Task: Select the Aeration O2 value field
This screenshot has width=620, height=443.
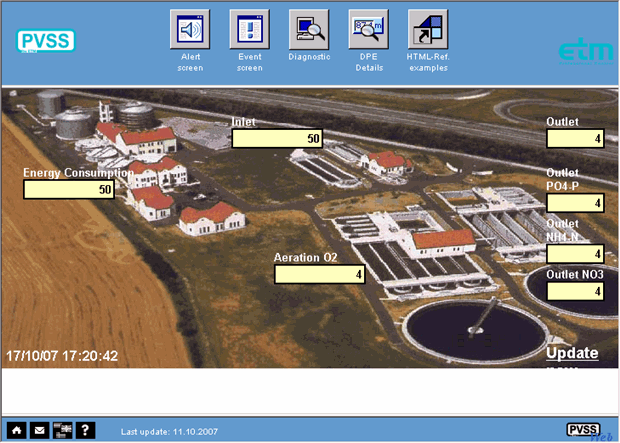Action: tap(319, 274)
